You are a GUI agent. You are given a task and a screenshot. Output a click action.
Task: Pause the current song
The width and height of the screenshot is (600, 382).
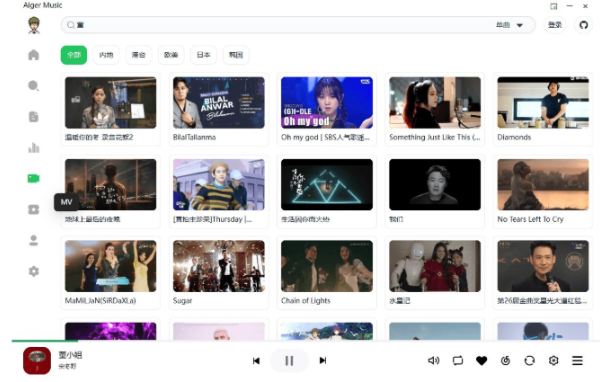pyautogui.click(x=289, y=361)
